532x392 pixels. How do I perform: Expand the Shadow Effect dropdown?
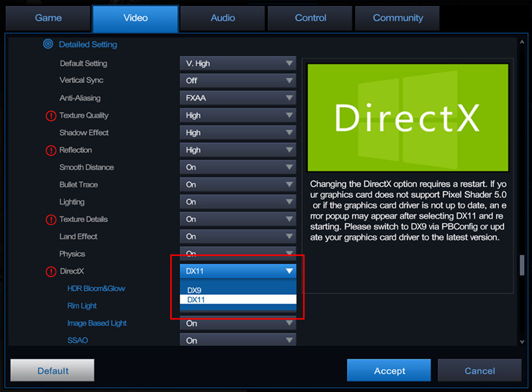[238, 133]
